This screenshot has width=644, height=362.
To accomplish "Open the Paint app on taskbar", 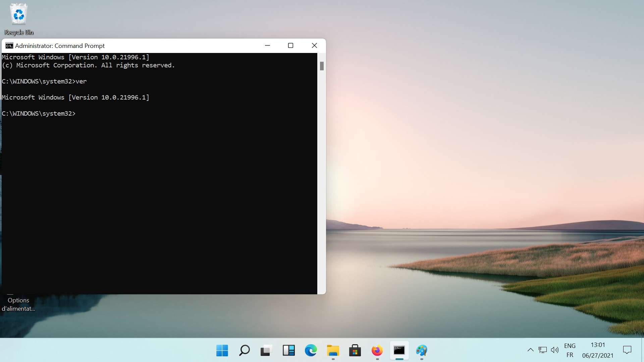I will 421,351.
